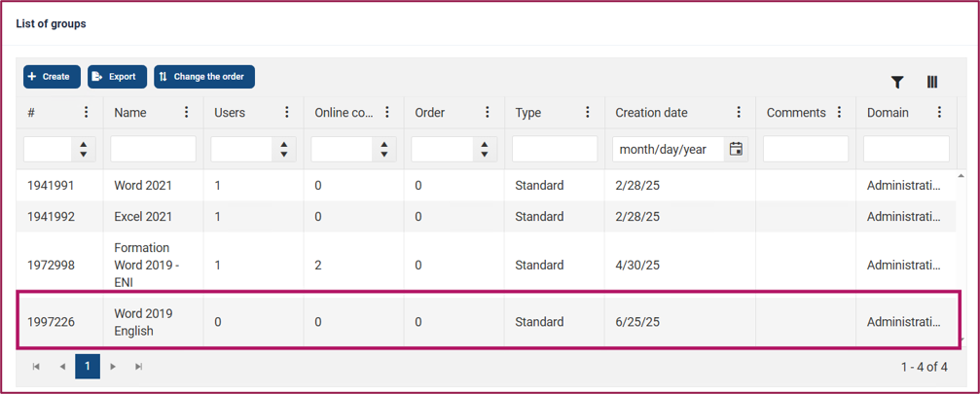Go to the last page
Image resolution: width=980 pixels, height=394 pixels.
[139, 367]
